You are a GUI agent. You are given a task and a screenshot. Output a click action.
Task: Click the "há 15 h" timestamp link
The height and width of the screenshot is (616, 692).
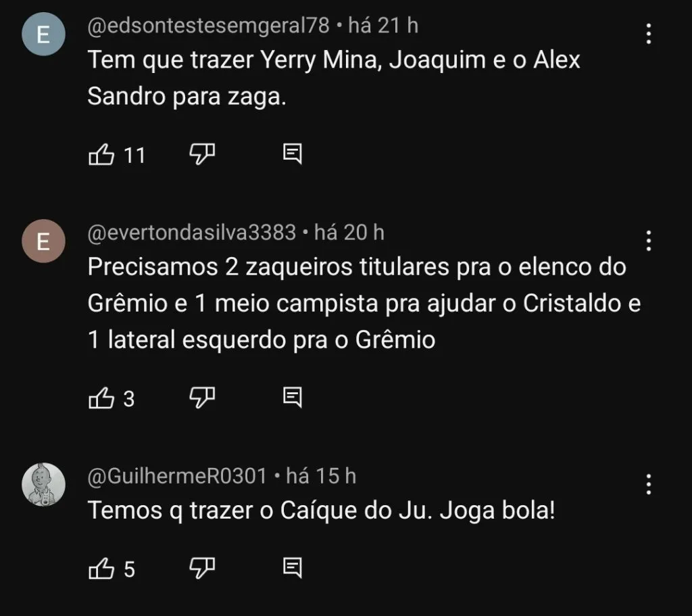(322, 475)
